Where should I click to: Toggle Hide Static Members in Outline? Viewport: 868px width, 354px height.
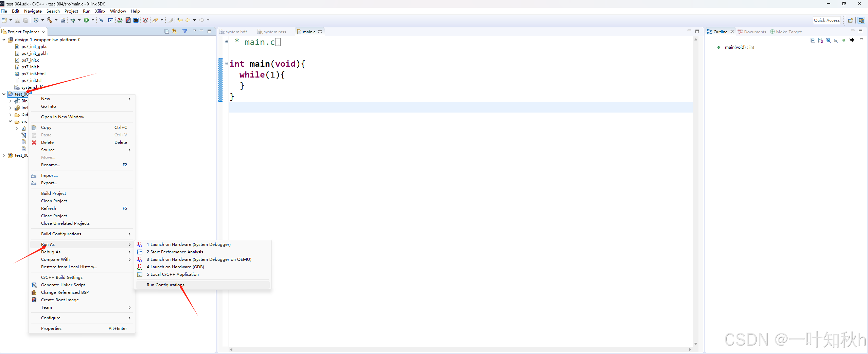(836, 40)
